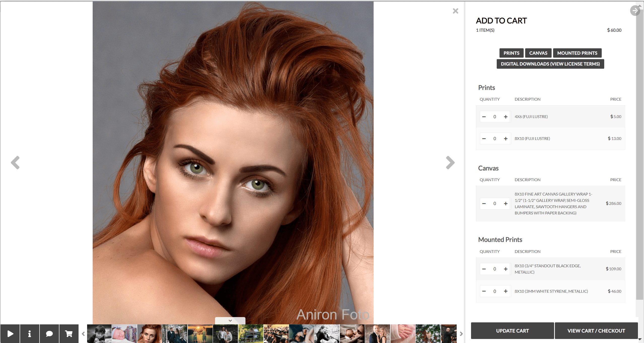Click the Update Cart button

click(x=512, y=331)
